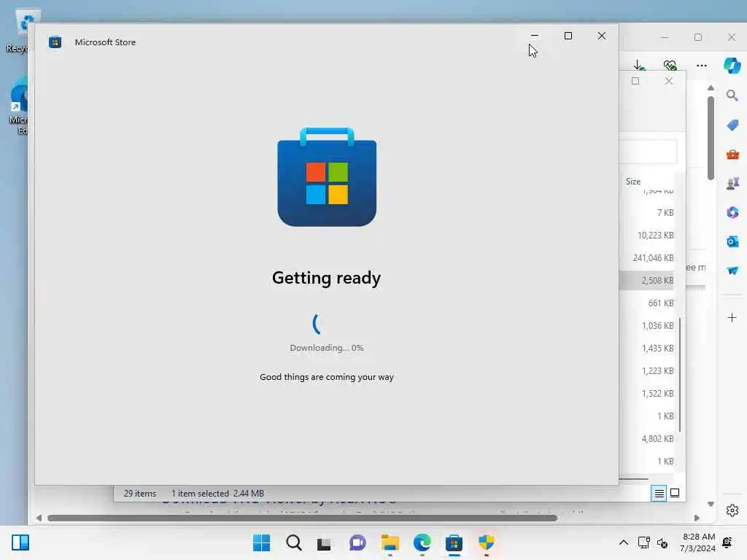Open Widgets button on taskbar
The height and width of the screenshot is (560, 747).
(20, 542)
